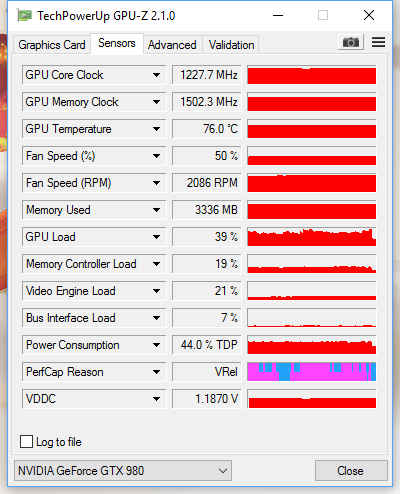
Task: Click the Close button at the bottom
Action: point(351,471)
